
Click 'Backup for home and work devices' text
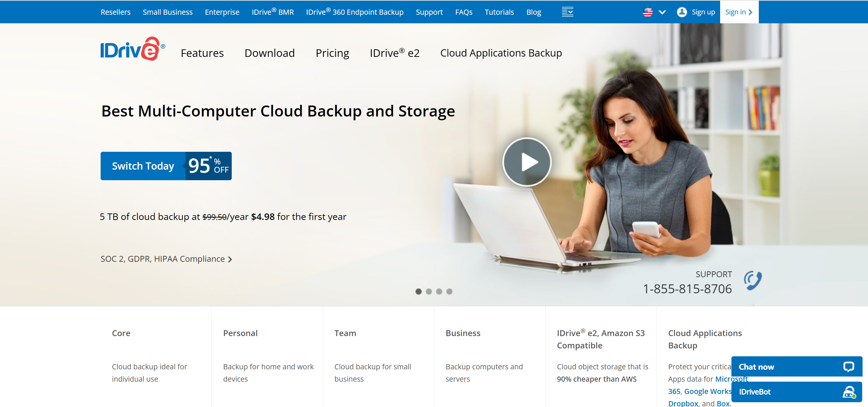tap(268, 373)
